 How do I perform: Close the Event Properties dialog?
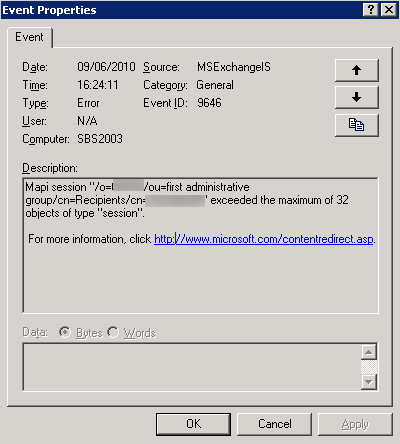[x=389, y=10]
